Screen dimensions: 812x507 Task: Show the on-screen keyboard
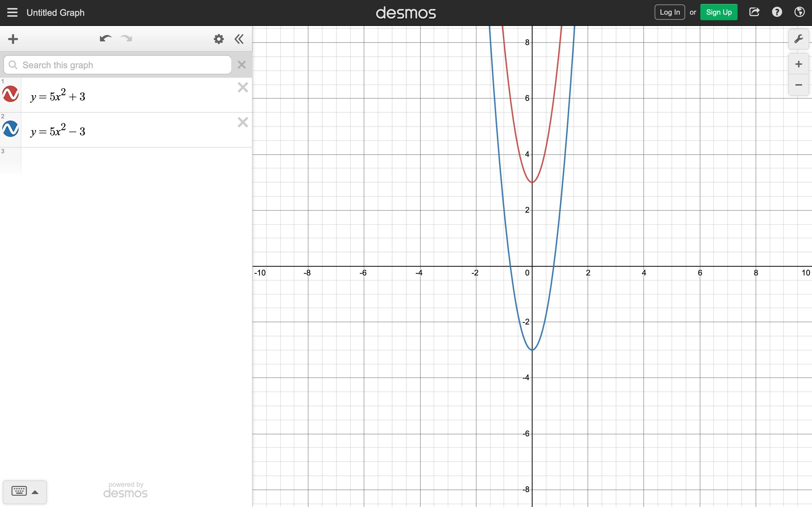19,491
